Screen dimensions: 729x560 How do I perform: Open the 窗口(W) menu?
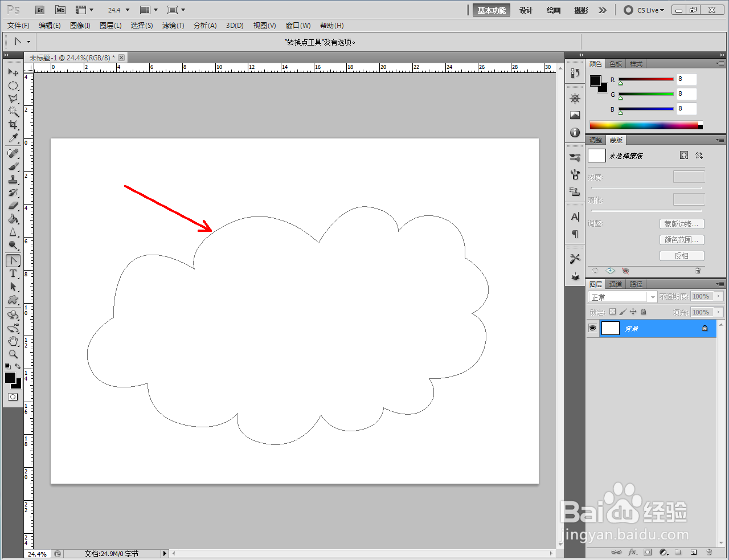point(298,26)
